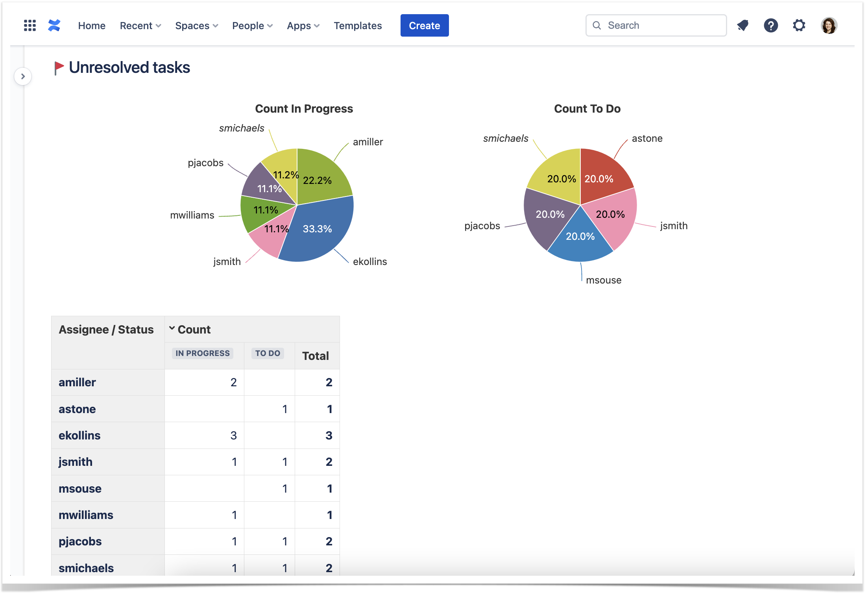Click the Templates navigation link
This screenshot has width=868, height=595.
point(358,26)
